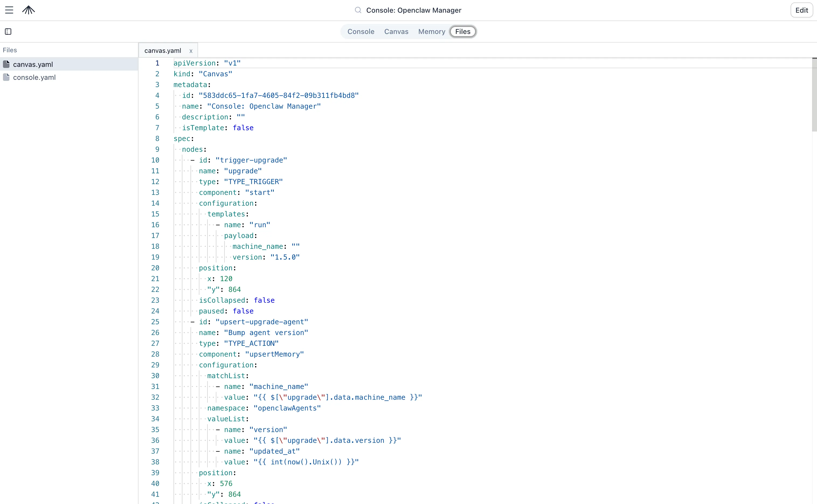Click line number 10 in gutter
Viewport: 817px width, 504px height.
pyautogui.click(x=155, y=160)
